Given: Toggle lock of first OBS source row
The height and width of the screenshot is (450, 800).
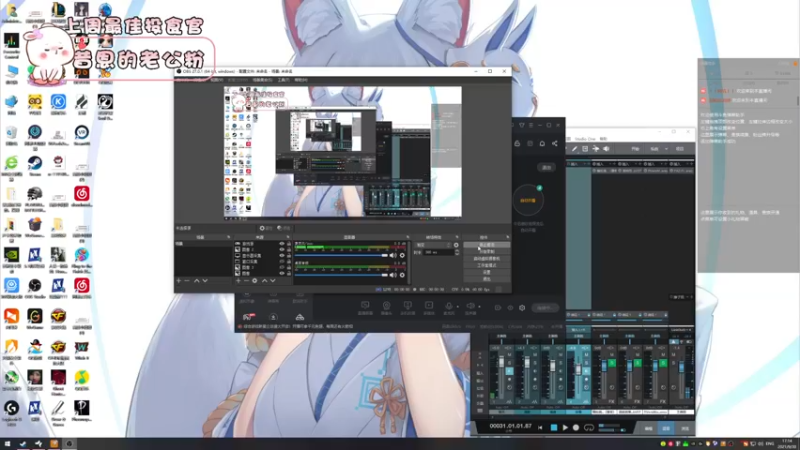Looking at the screenshot, I should point(289,244).
